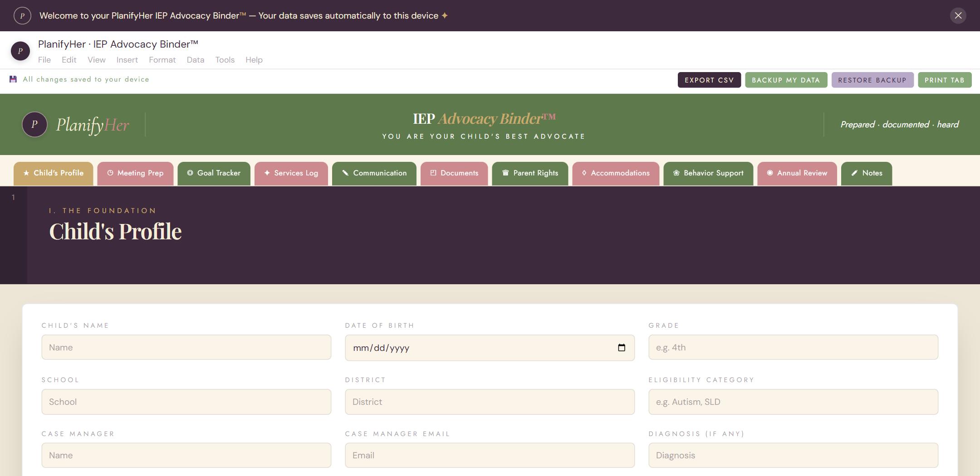The image size is (980, 476).
Task: Click the Case Manager Email field
Action: (x=490, y=455)
